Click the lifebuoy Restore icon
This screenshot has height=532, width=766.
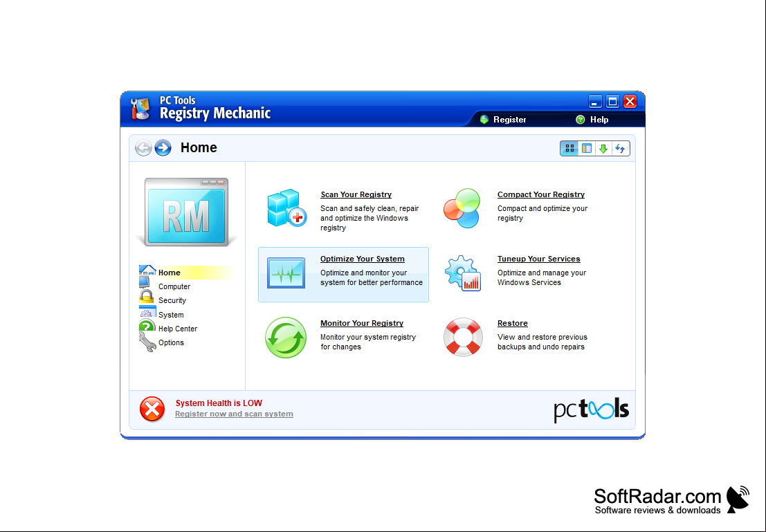(463, 337)
